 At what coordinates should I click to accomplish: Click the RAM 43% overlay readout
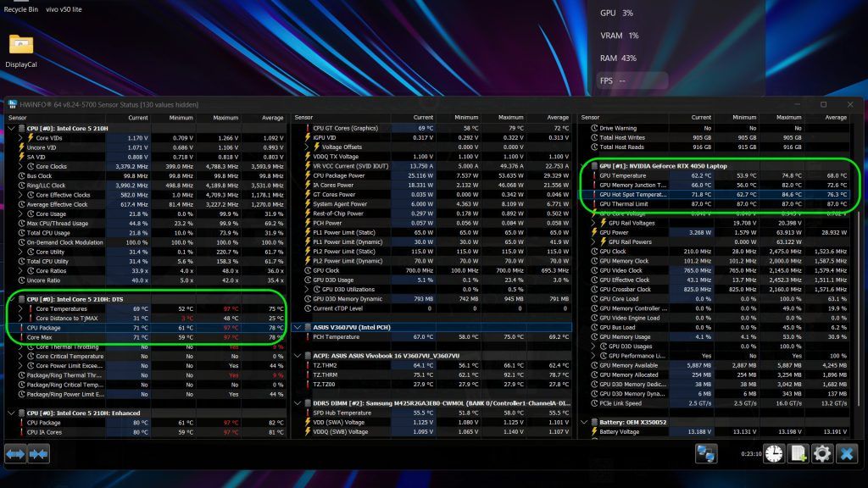(618, 58)
